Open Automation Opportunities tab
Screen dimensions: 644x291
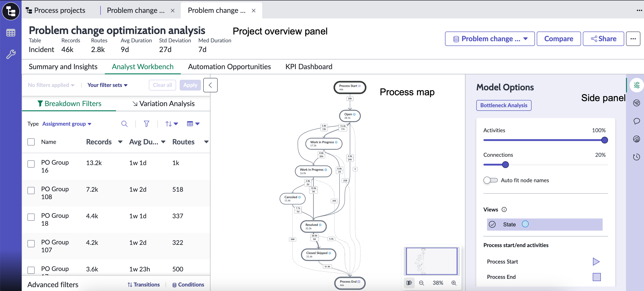coord(229,67)
